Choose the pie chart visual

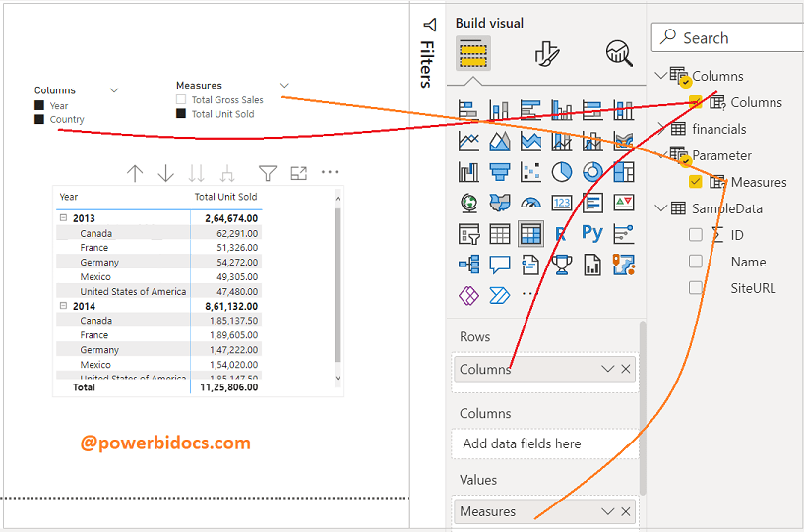pos(562,172)
